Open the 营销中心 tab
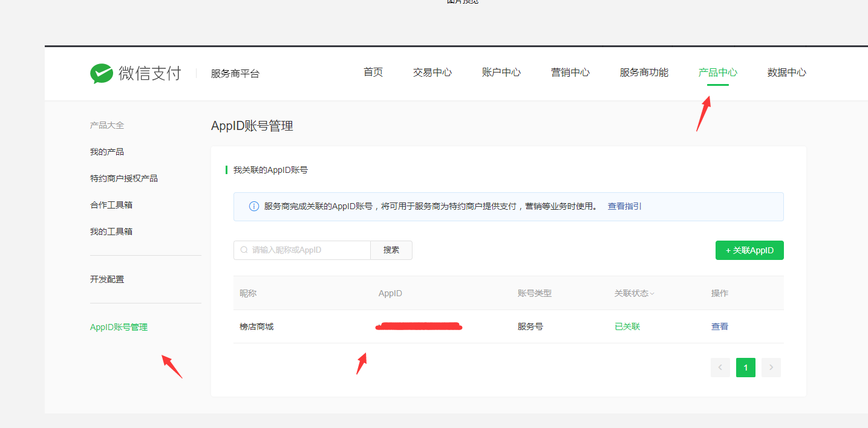 tap(570, 73)
